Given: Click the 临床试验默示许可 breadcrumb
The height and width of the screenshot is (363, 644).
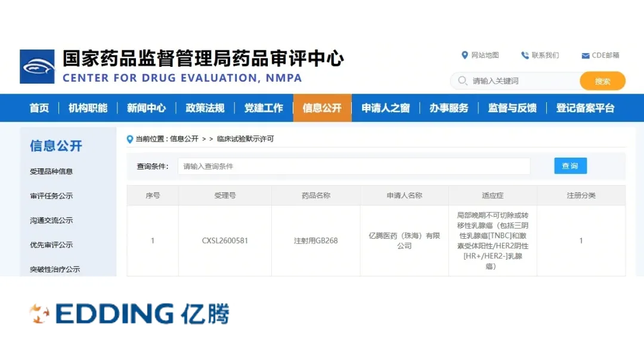Looking at the screenshot, I should coord(245,139).
